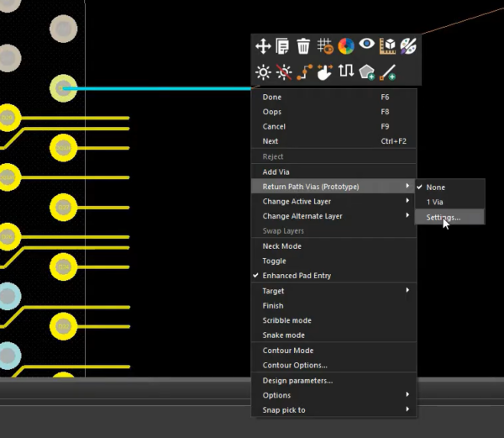Select Add Via menu entry
The height and width of the screenshot is (438, 504).
coord(333,172)
